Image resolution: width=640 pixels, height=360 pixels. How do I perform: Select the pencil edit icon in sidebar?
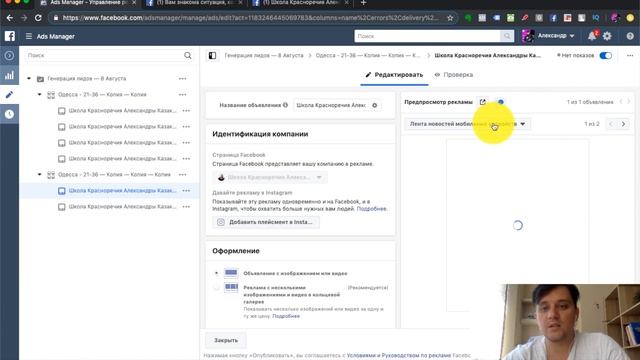click(9, 95)
